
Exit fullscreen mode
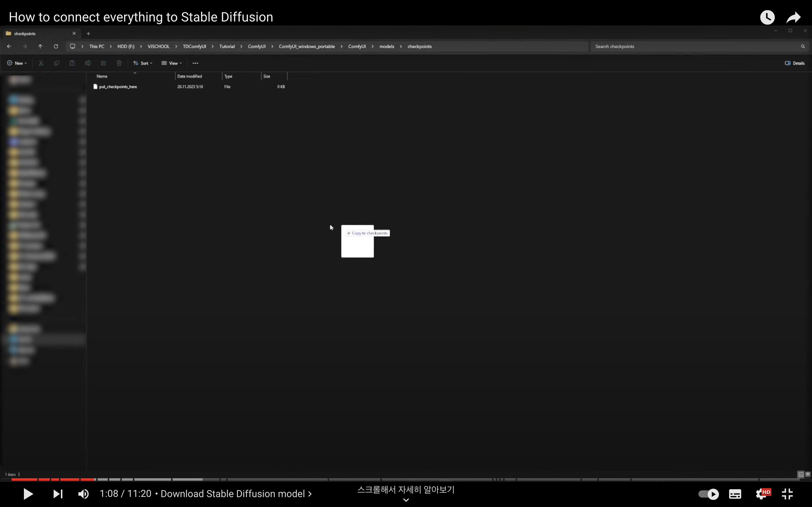787,494
